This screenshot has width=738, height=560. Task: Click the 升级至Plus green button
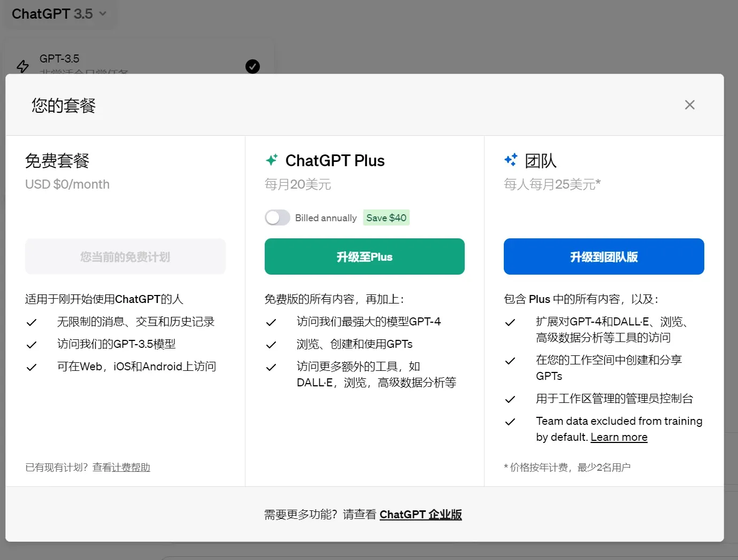(x=364, y=256)
